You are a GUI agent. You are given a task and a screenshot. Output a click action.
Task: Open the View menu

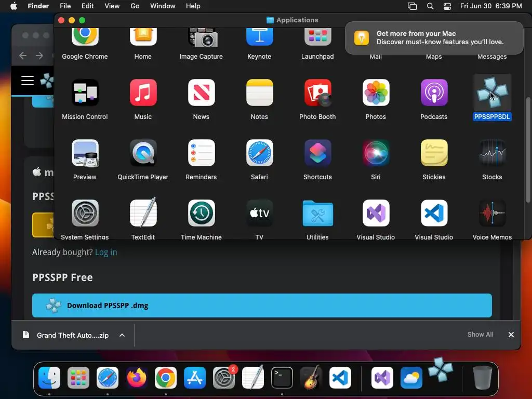[112, 6]
